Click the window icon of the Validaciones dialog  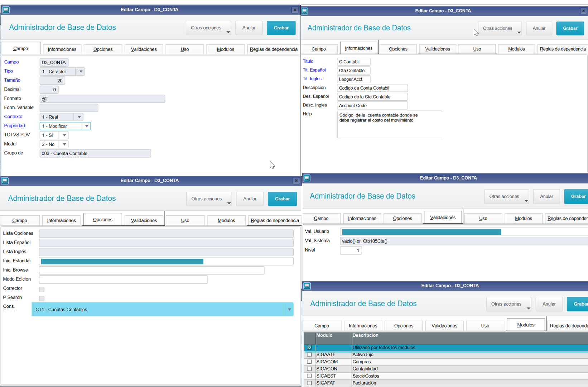click(307, 178)
